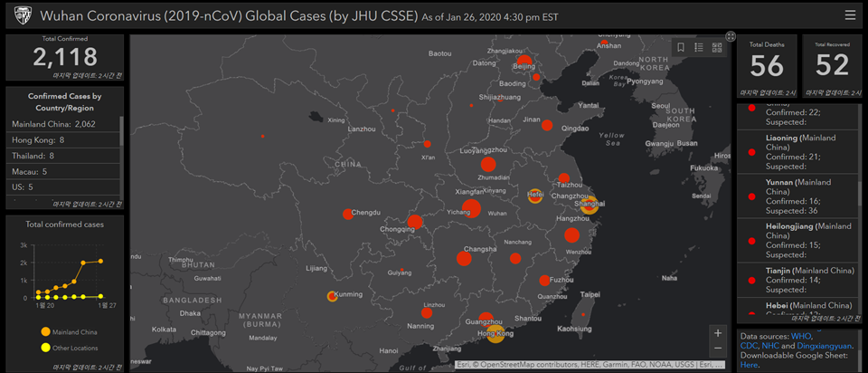The image size is (868, 373).
Task: Click the last orange point on cases chart
Action: [100, 261]
